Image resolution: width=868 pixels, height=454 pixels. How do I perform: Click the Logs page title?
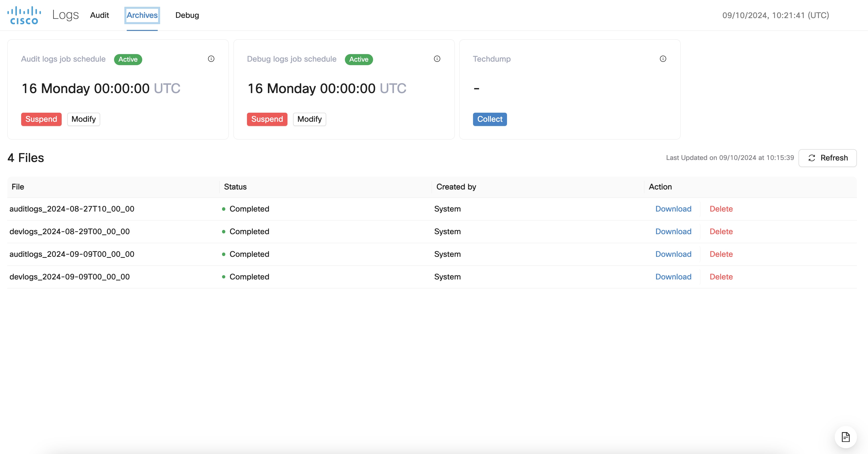(65, 15)
